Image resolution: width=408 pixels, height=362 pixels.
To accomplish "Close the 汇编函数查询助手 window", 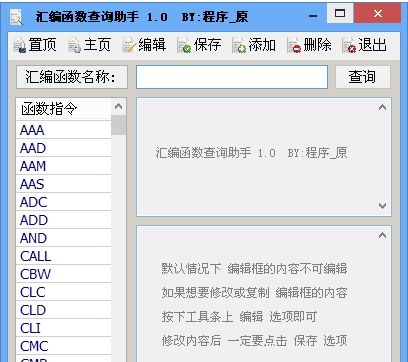I will point(378,13).
